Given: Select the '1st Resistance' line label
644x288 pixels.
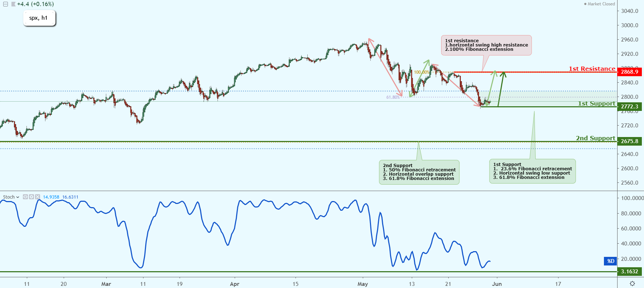Looking at the screenshot, I should 592,69.
